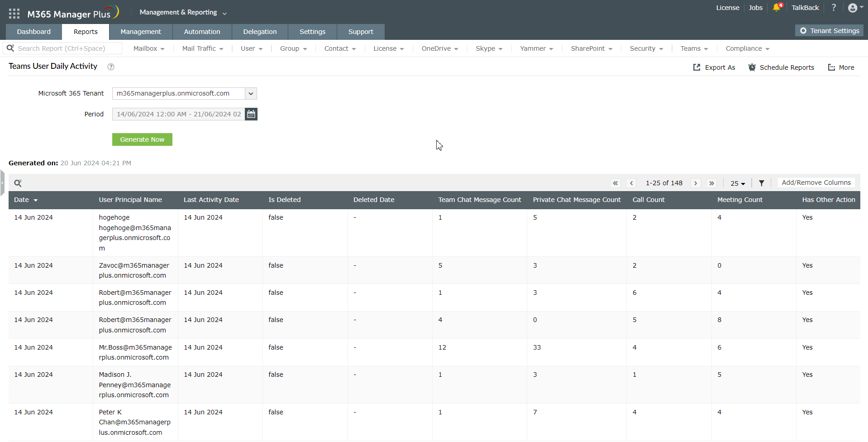Switch to the Automation tab
Image resolution: width=868 pixels, height=442 pixels.
tap(202, 32)
